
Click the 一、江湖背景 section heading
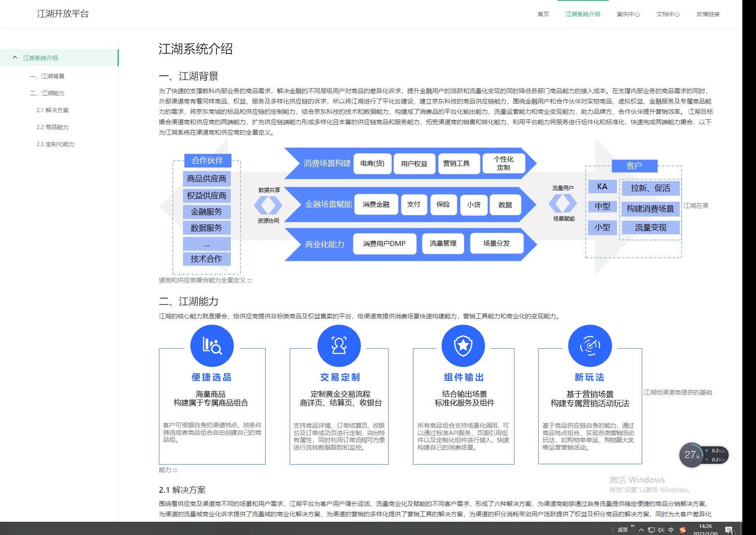coord(189,76)
